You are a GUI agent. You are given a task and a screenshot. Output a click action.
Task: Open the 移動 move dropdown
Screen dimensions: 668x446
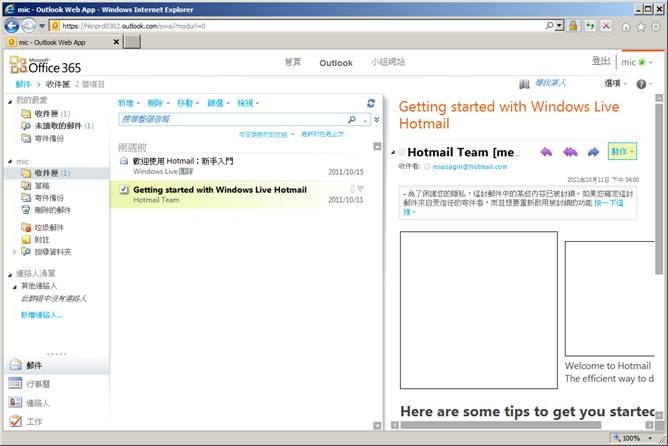point(188,103)
